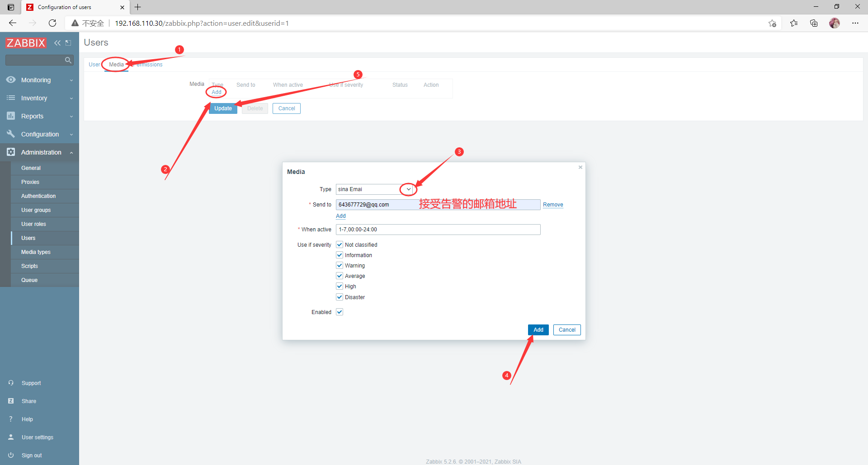The image size is (868, 465).
Task: Uncheck the Not classified severity checkbox
Action: point(340,244)
